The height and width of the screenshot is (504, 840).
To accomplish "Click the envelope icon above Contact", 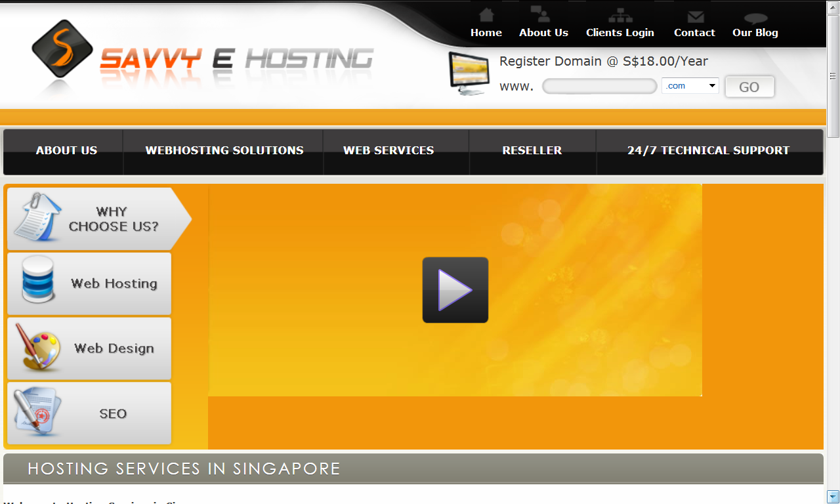I will (x=696, y=16).
